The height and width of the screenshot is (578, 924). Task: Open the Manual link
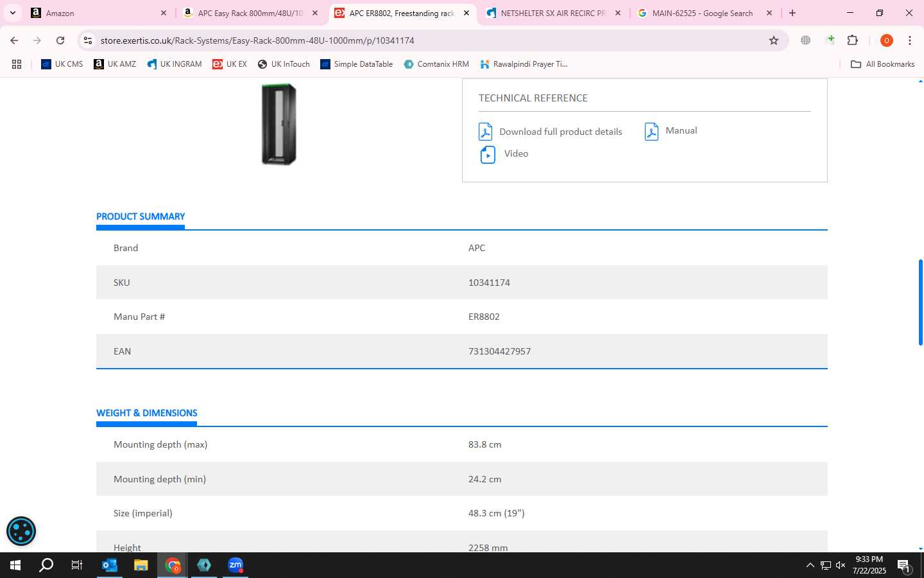click(681, 130)
